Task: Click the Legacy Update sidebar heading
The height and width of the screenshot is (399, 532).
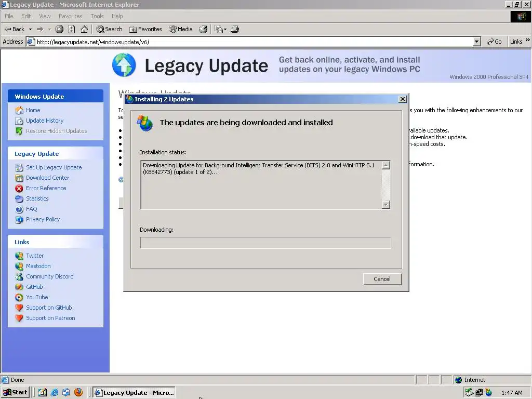Action: 37,154
